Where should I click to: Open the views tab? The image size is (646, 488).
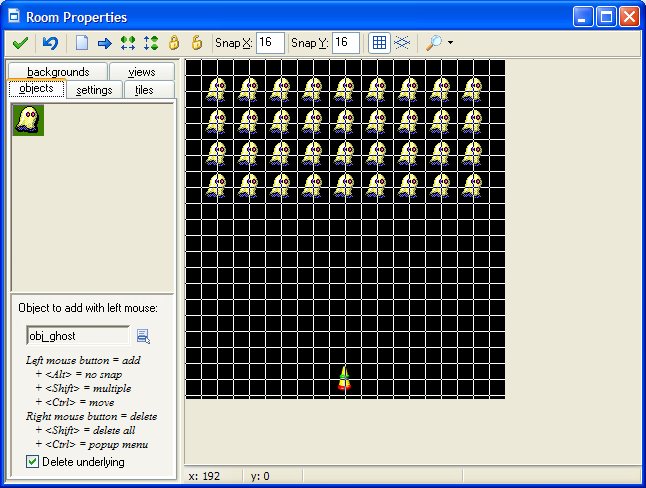142,72
